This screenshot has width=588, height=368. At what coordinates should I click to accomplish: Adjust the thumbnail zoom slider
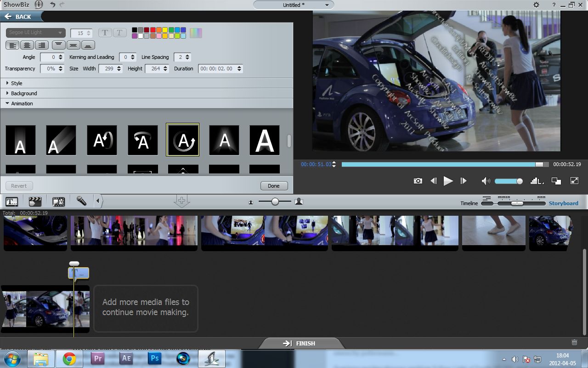275,201
